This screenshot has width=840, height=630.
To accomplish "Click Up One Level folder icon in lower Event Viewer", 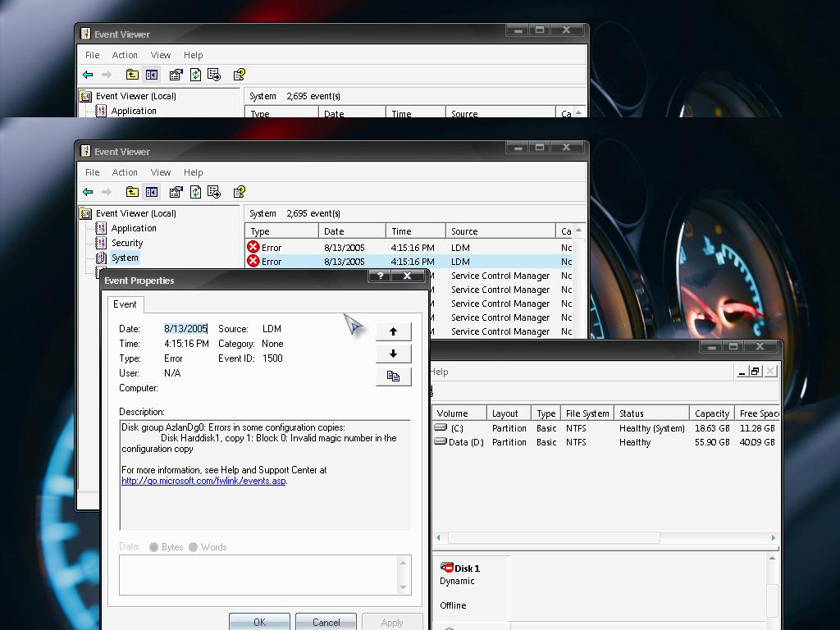I will pyautogui.click(x=132, y=192).
